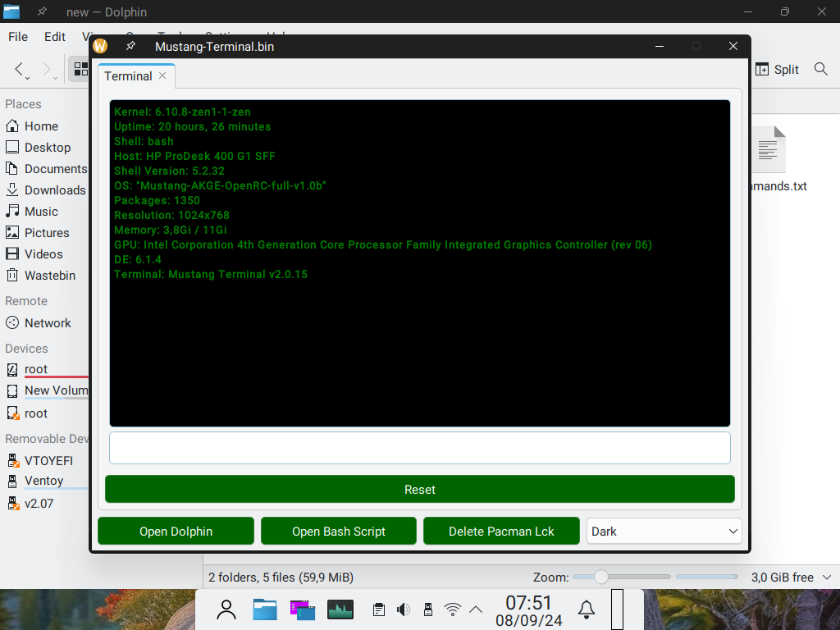Viewport: 840px width, 630px height.
Task: Select v2.07 removable device
Action: coord(45,504)
